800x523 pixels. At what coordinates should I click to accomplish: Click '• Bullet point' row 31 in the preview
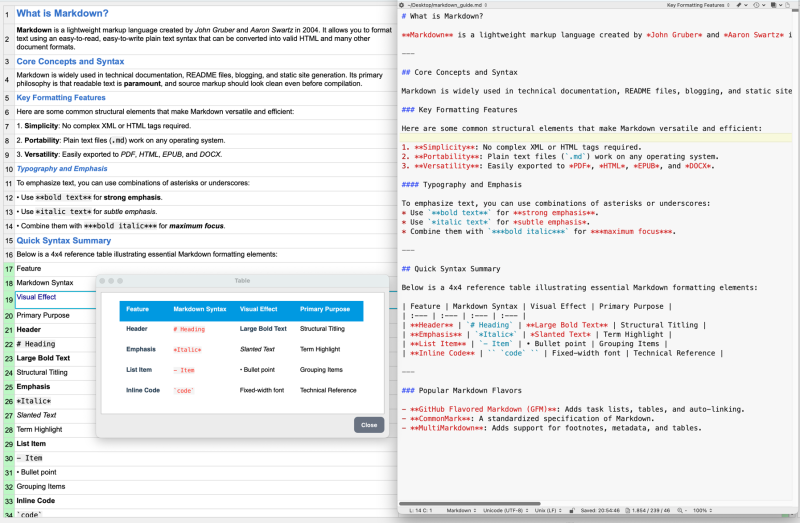tap(36, 472)
